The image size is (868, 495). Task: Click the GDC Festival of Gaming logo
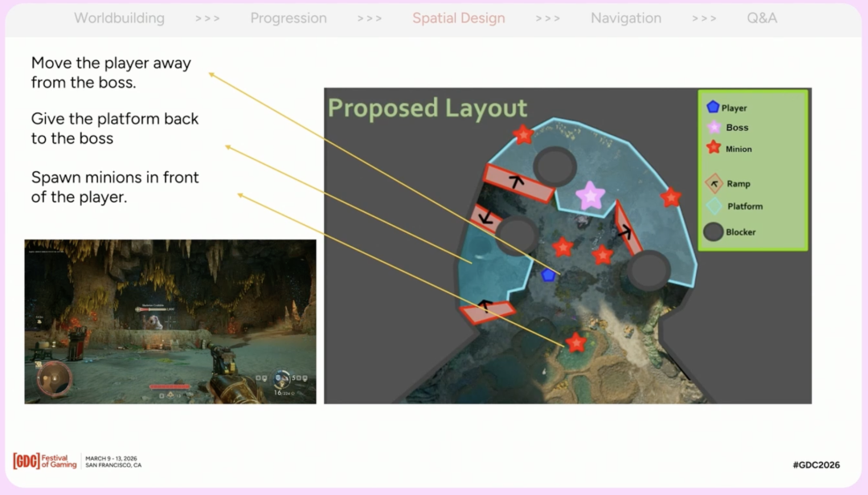[x=45, y=461]
